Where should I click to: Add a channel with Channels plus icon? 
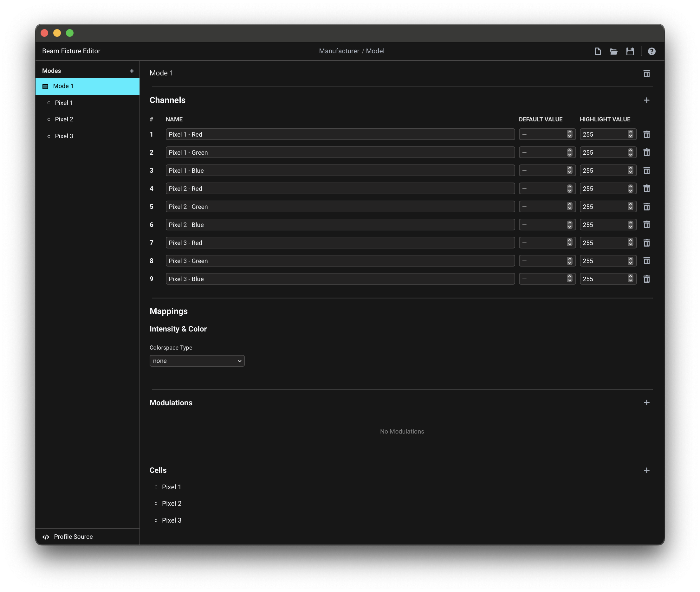pos(647,100)
